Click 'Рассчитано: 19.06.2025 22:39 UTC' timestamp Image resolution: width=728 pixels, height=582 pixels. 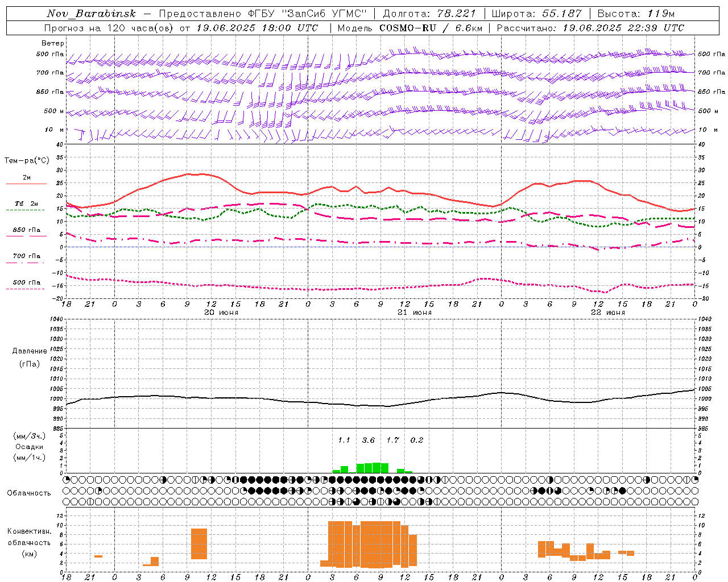click(590, 28)
